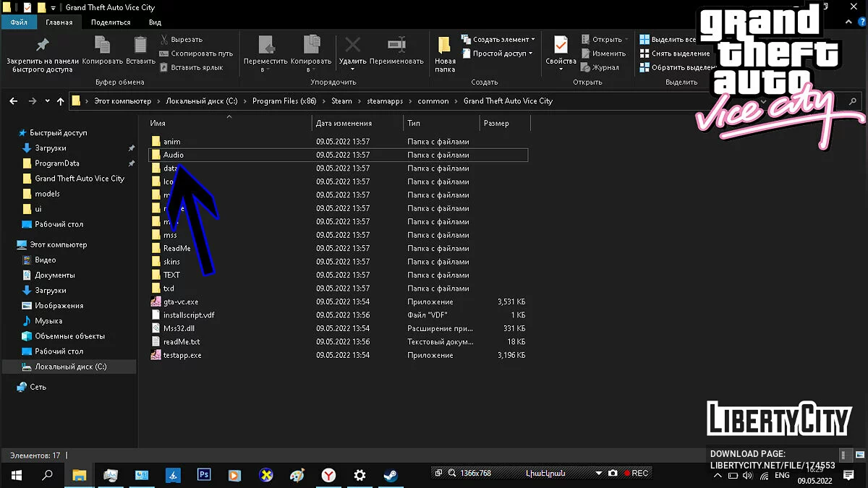Launch Photoshop from the taskbar
Screen dimensions: 868x488
(204, 475)
